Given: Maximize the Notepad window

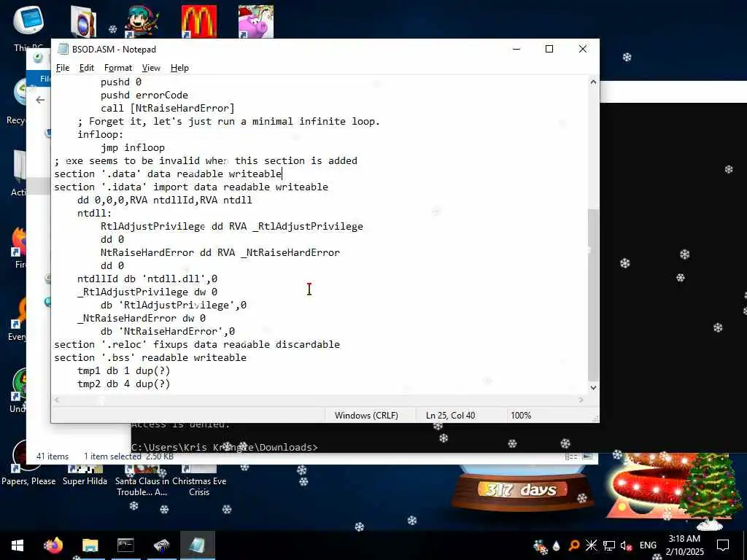Looking at the screenshot, I should 549,49.
